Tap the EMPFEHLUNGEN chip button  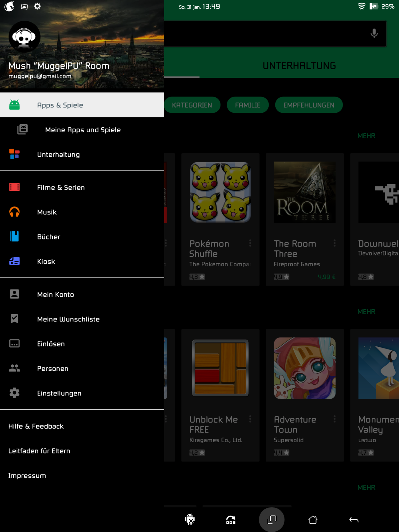click(309, 105)
